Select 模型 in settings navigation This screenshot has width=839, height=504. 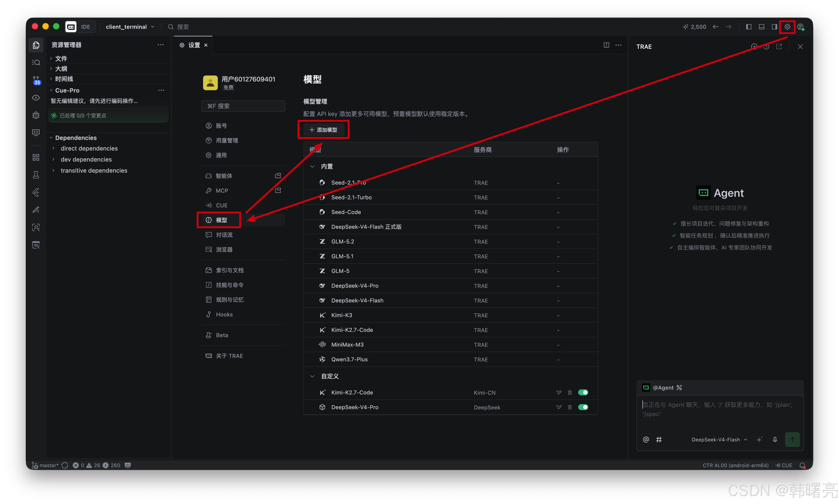point(243,220)
